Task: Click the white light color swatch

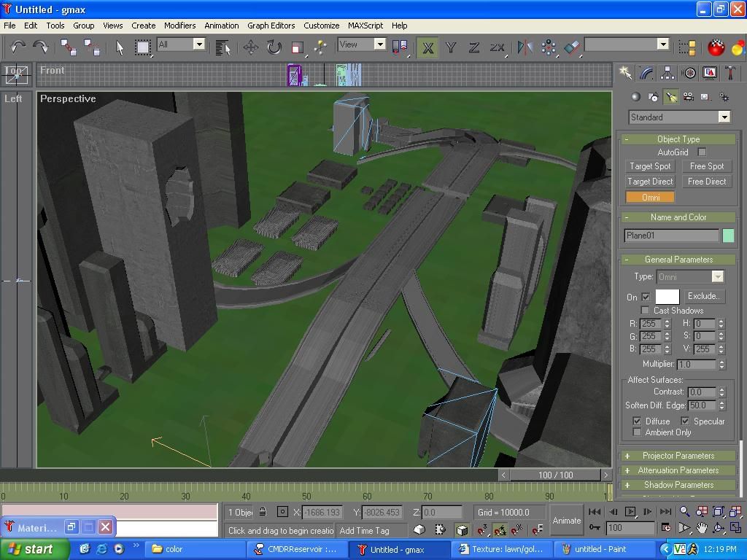Action: (667, 297)
